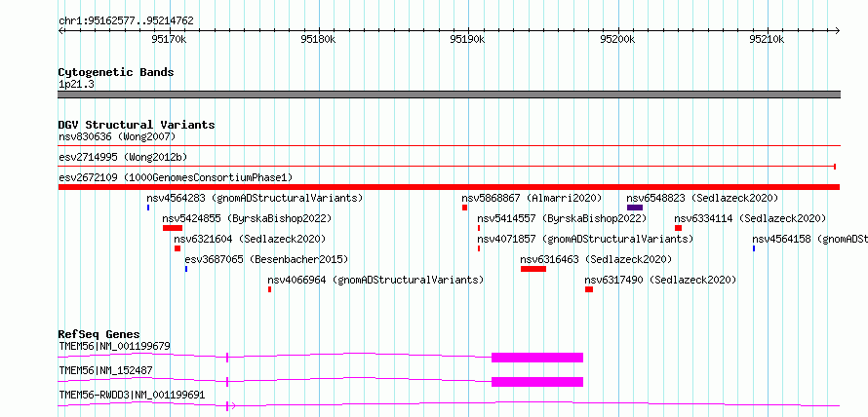
Task: Open the RefSeq Genes track title
Action: click(99, 334)
